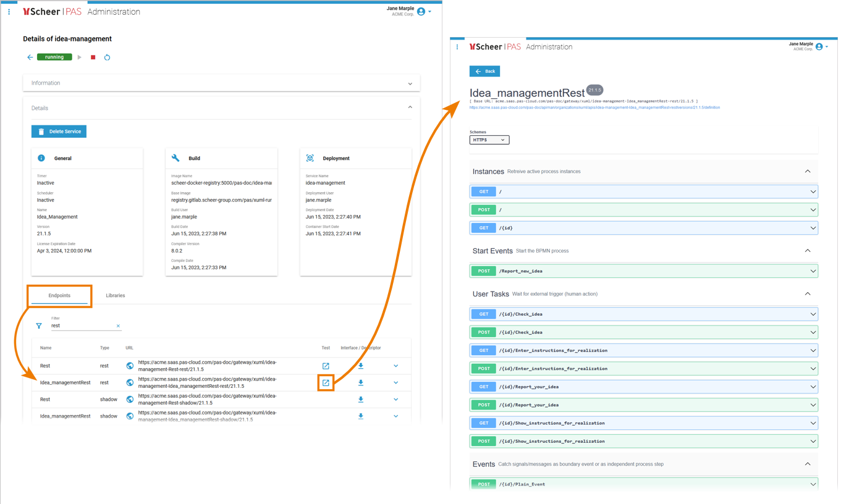Click the Back button in the API view

tap(484, 72)
